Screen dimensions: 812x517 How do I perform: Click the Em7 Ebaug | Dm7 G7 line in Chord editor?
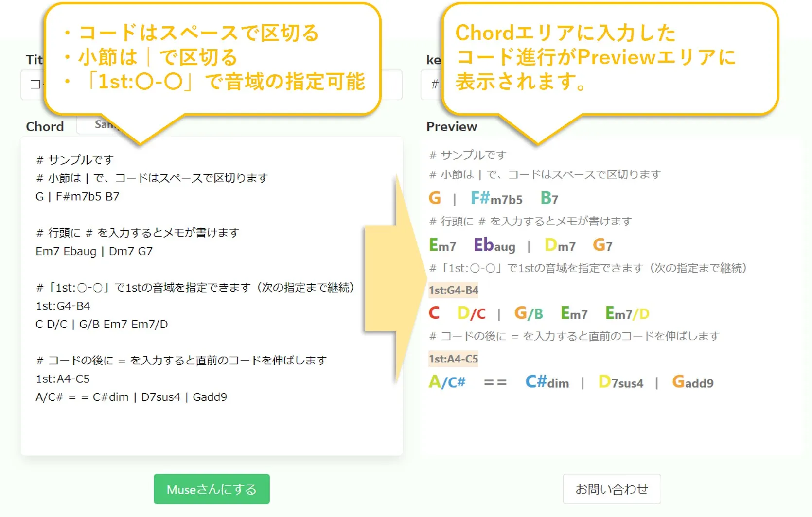(94, 251)
